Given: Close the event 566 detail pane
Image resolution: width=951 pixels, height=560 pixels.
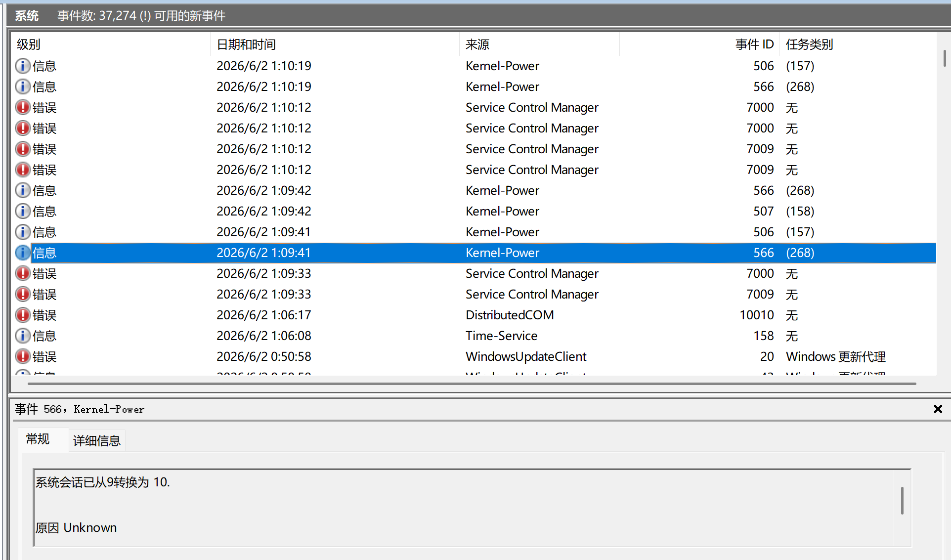Looking at the screenshot, I should (x=938, y=409).
